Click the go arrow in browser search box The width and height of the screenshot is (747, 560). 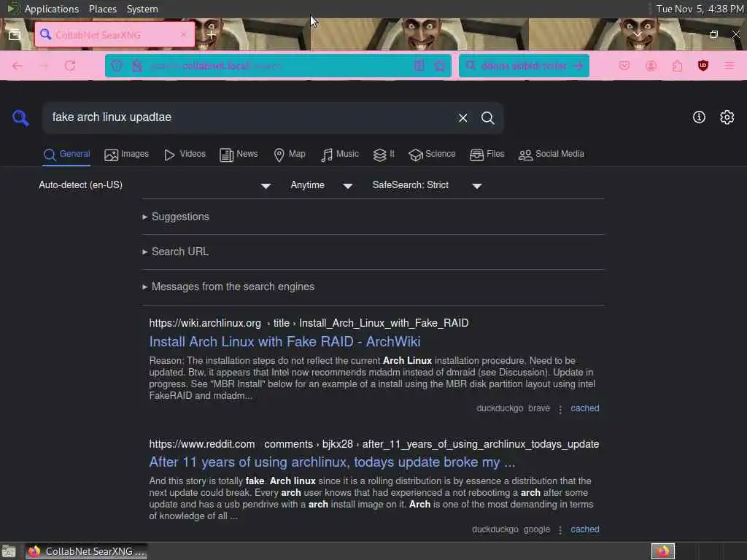(x=578, y=66)
